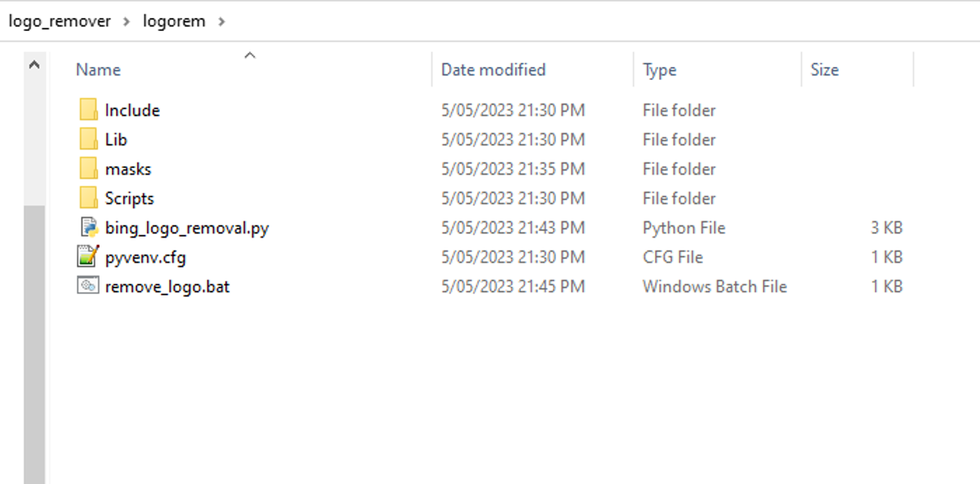
Task: Select the Lib folder icon
Action: 88,140
